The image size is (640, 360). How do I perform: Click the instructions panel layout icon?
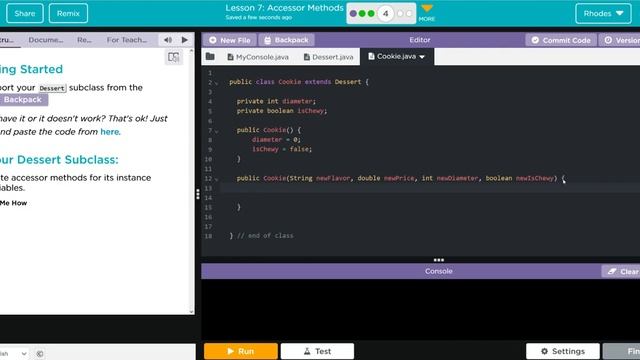coord(173,57)
